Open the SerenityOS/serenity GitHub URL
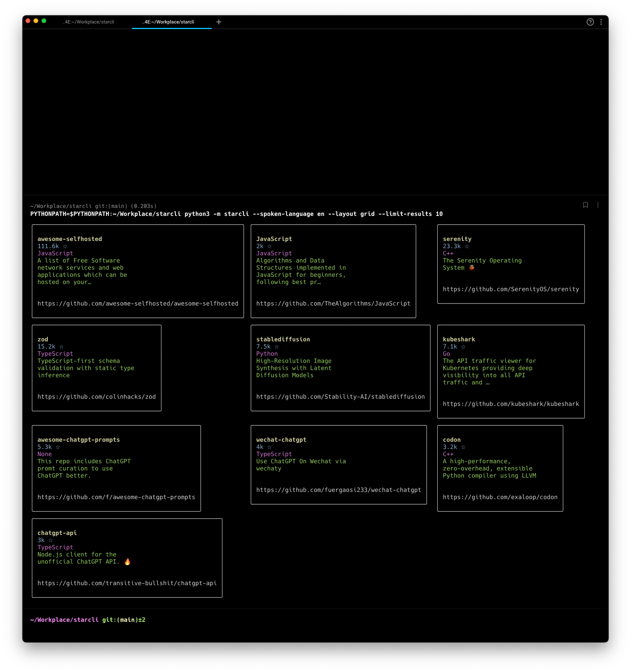Image resolution: width=631 pixels, height=672 pixels. tap(511, 289)
